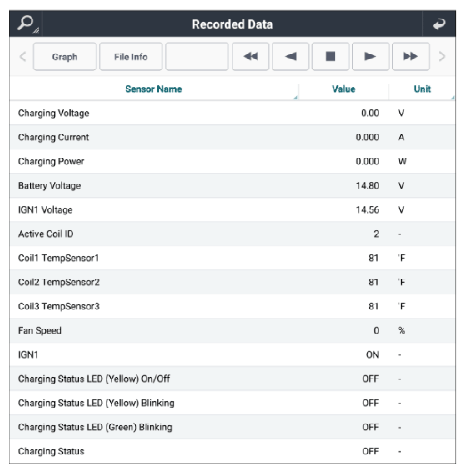Image resolution: width=466 pixels, height=473 pixels.
Task: Click the blank toolbar button
Action: coord(197,56)
